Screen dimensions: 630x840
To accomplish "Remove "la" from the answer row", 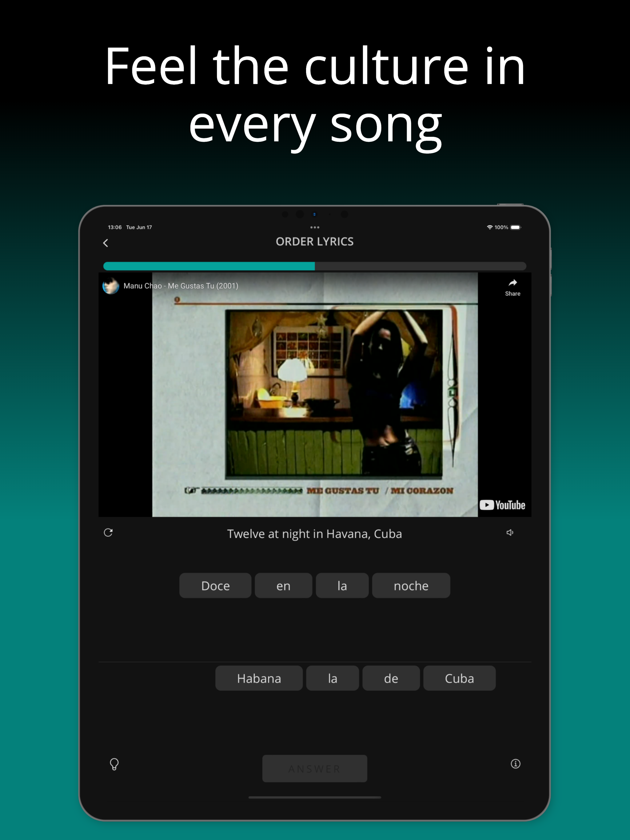I will click(x=342, y=585).
